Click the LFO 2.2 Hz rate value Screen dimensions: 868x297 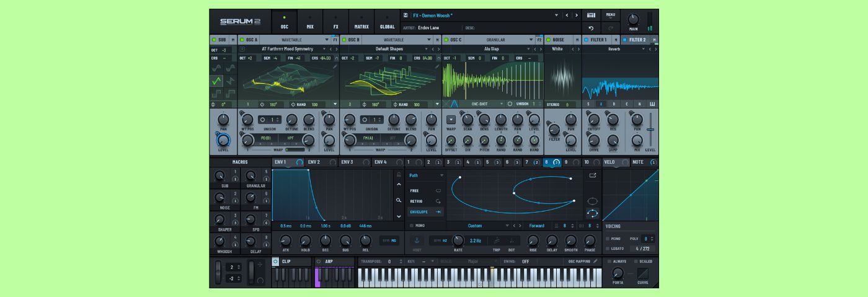click(476, 241)
